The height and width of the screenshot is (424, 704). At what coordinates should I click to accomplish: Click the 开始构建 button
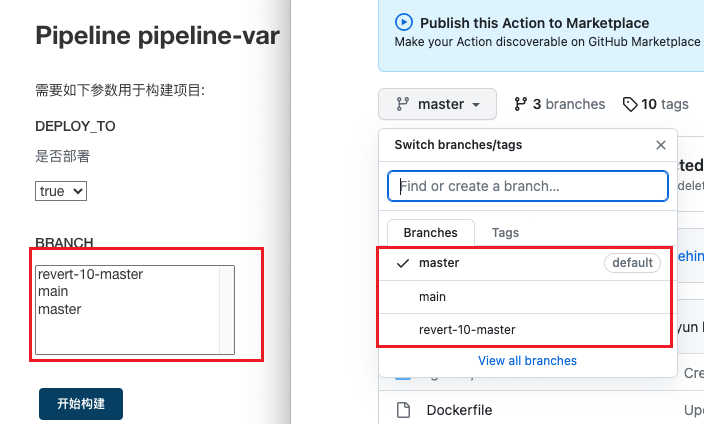coord(81,404)
